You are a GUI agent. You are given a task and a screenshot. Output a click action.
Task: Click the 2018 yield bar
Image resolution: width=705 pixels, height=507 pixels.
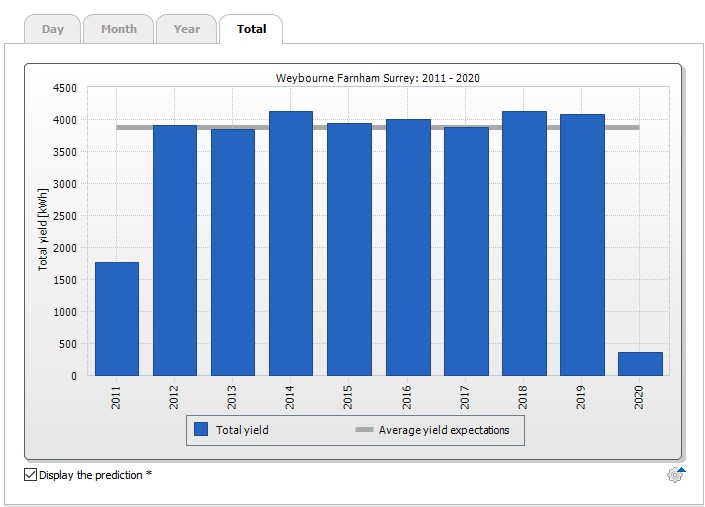pyautogui.click(x=524, y=243)
